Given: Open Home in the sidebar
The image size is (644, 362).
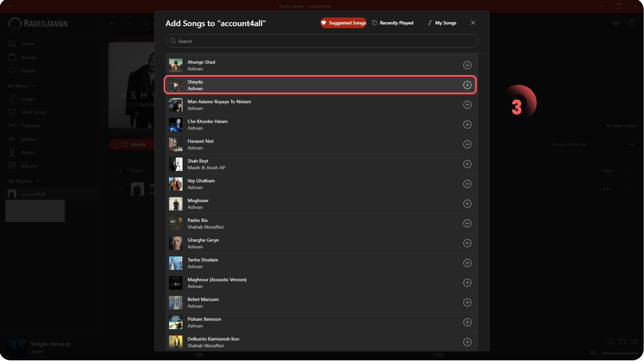Looking at the screenshot, I should 21,44.
